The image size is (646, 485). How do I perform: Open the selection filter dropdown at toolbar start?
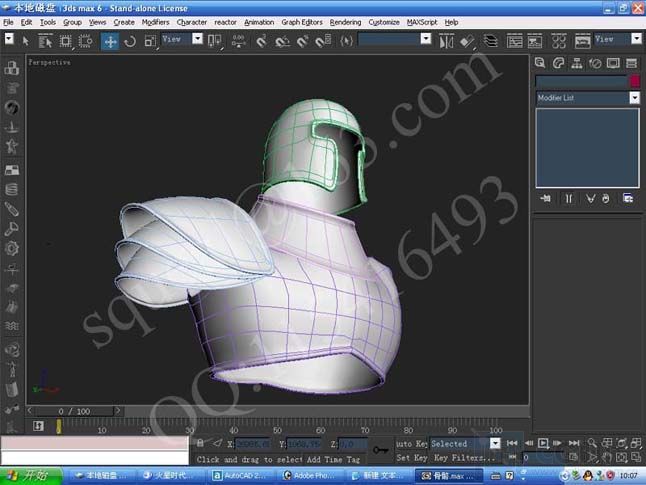click(9, 39)
